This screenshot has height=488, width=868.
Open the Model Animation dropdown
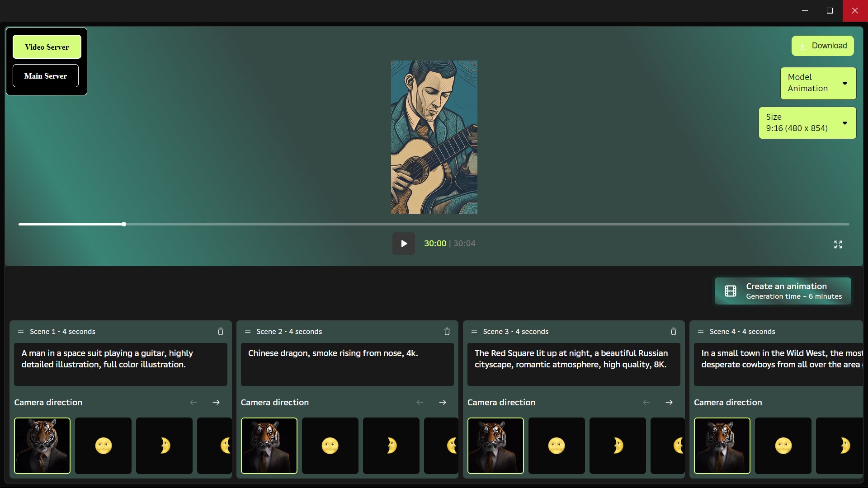point(818,83)
